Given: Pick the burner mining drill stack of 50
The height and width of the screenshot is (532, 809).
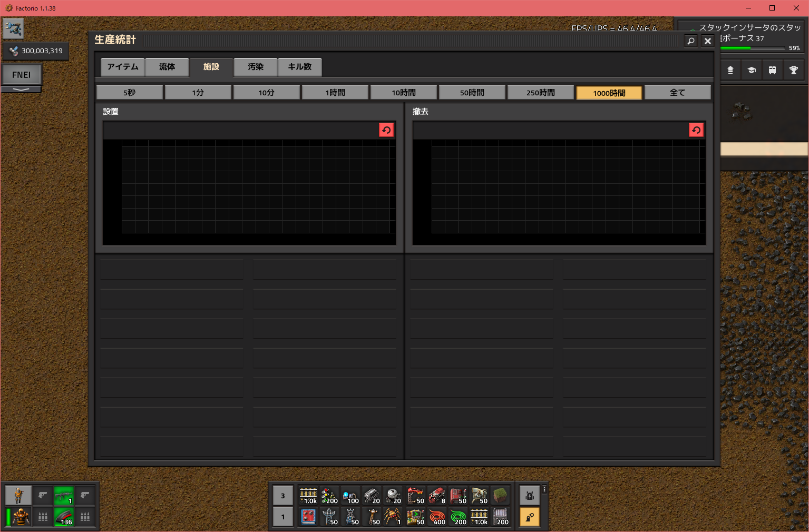Looking at the screenshot, I should [479, 496].
